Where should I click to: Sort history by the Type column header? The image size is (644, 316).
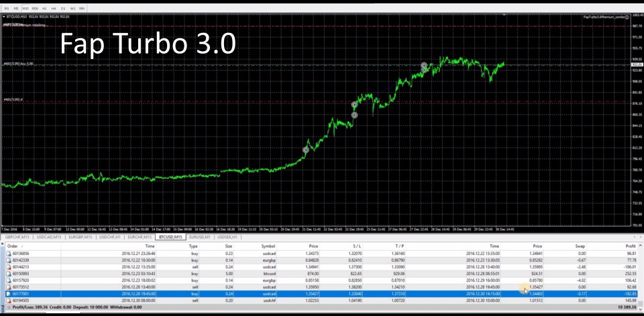coord(193,246)
